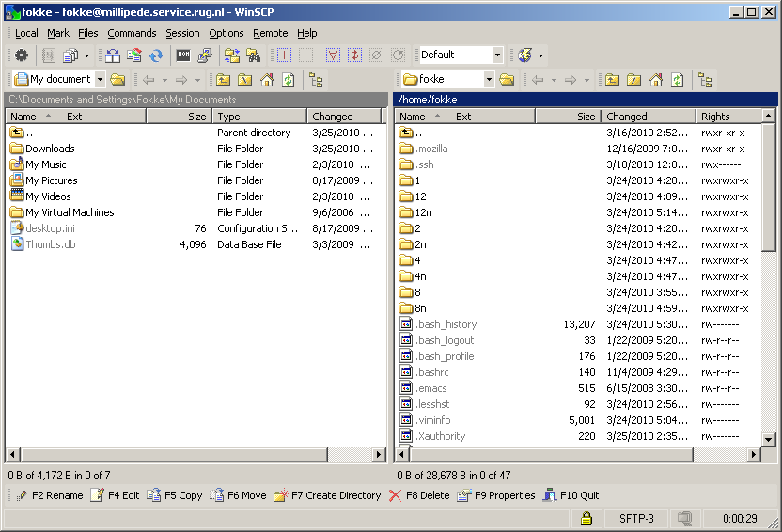Go to local root directory icon
The image size is (782, 532).
tap(245, 79)
